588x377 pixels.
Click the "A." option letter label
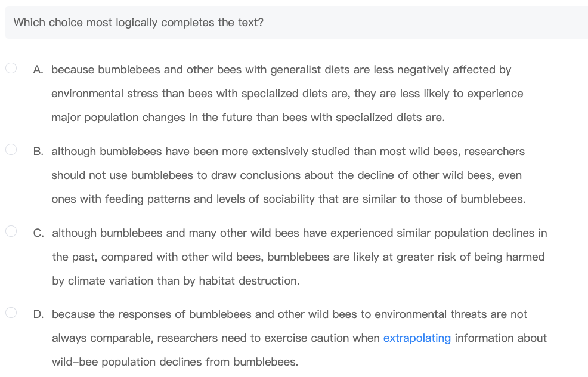38,70
